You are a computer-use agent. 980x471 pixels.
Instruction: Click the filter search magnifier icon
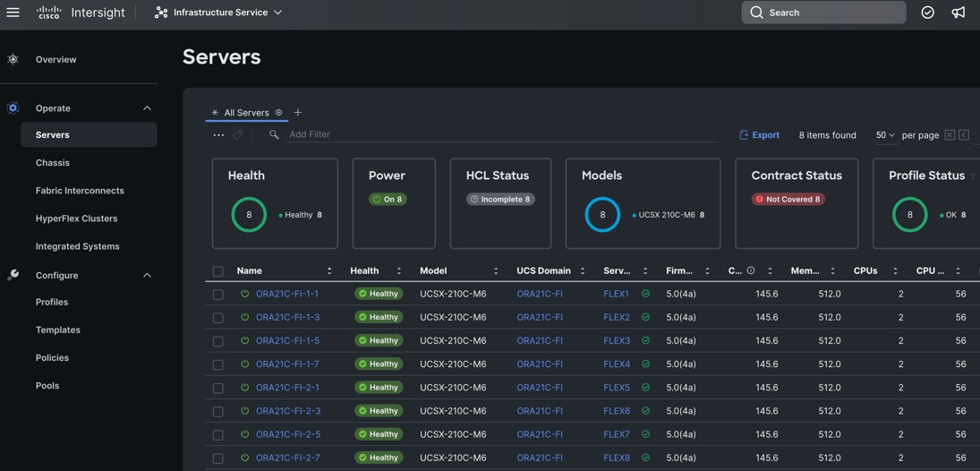[x=274, y=134]
